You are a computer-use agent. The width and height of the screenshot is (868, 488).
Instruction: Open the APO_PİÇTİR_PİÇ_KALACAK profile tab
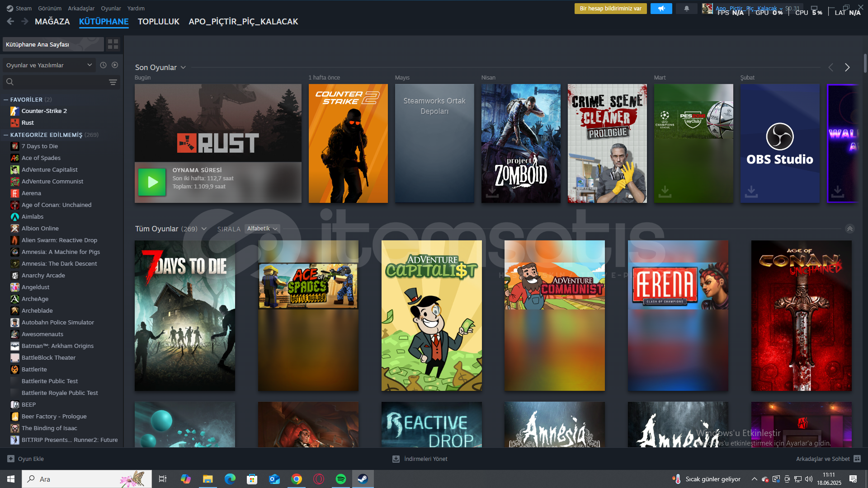click(x=243, y=21)
